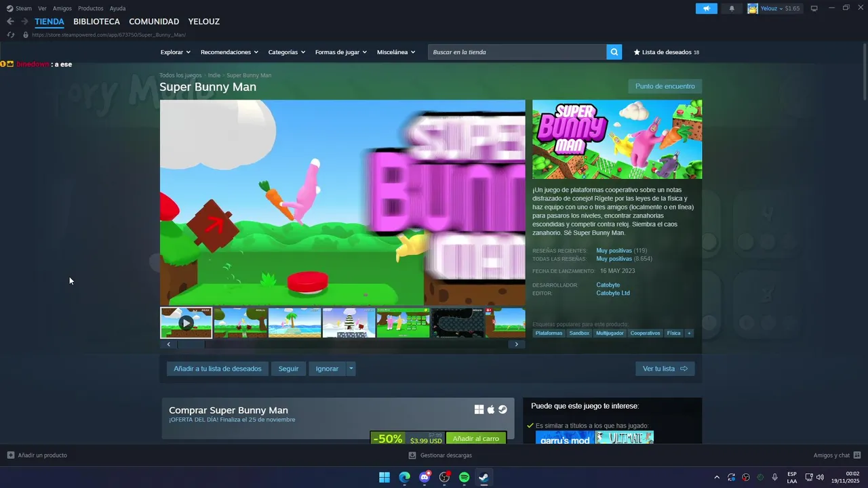Click the volume tray icon
The height and width of the screenshot is (488, 868).
(820, 477)
